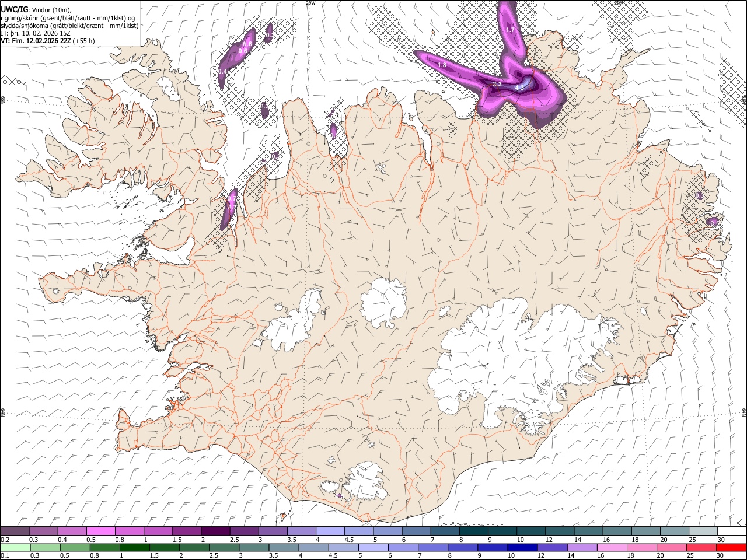The height and width of the screenshot is (560, 747).
Task: Select the initial-time line 'IT: þri. 10. 02. 2026 15Z'
Action: (36, 33)
